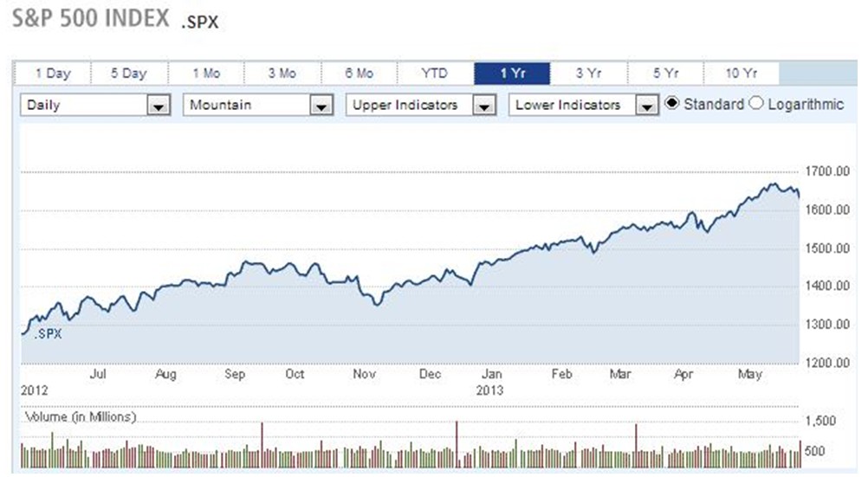
Task: Click the arrow icon beside Mountain
Action: (x=321, y=106)
